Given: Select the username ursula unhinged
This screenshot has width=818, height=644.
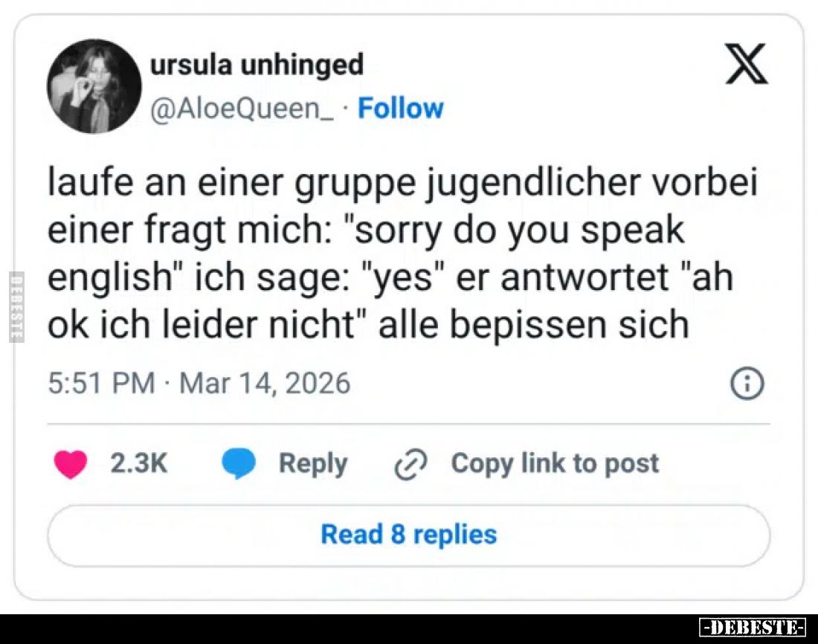Looking at the screenshot, I should coord(257,63).
